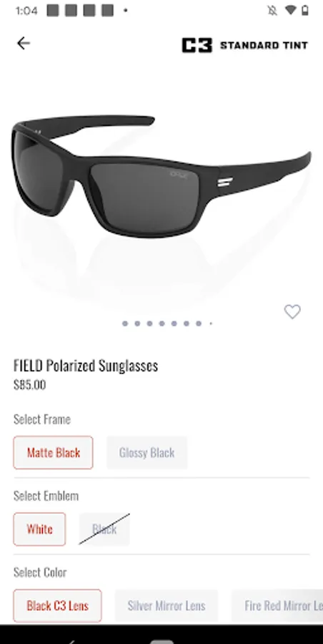Choose the crossed-out Black emblem option
This screenshot has width=323, height=644.
(104, 529)
